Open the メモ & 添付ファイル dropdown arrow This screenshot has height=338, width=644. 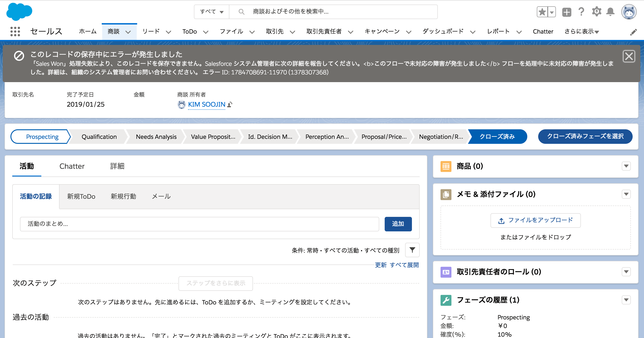tap(626, 194)
